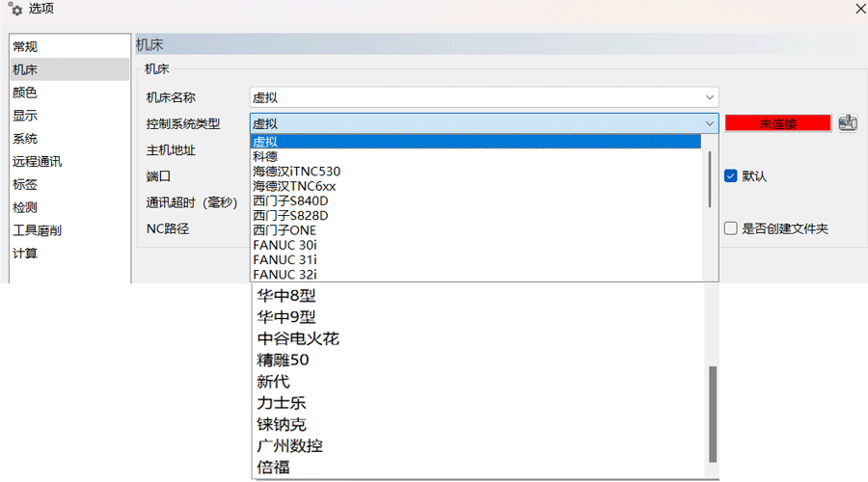Select FANUC 30i controller option
This screenshot has height=482, width=868.
476,245
